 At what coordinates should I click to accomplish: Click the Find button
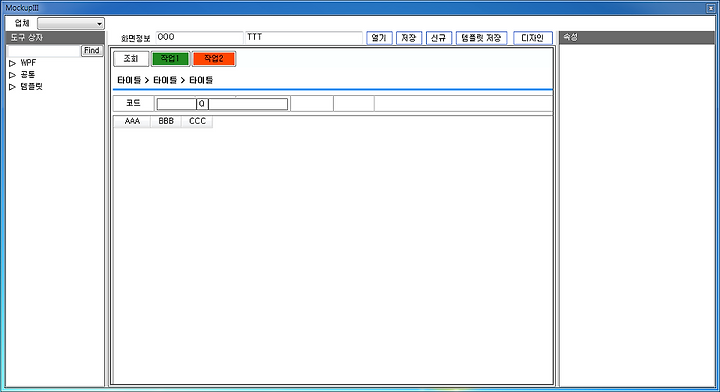(x=92, y=50)
